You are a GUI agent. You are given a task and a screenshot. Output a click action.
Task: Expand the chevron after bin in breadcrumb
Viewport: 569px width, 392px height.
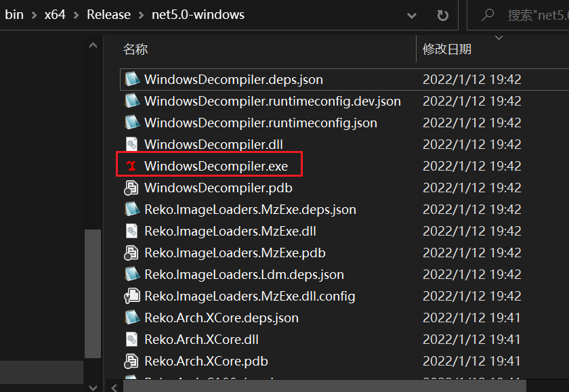pyautogui.click(x=34, y=15)
